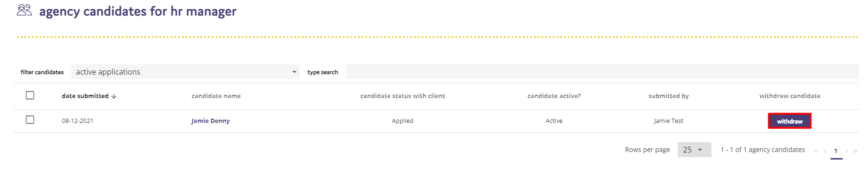The width and height of the screenshot is (868, 175).
Task: Sort by date submitted column header
Action: coord(85,96)
